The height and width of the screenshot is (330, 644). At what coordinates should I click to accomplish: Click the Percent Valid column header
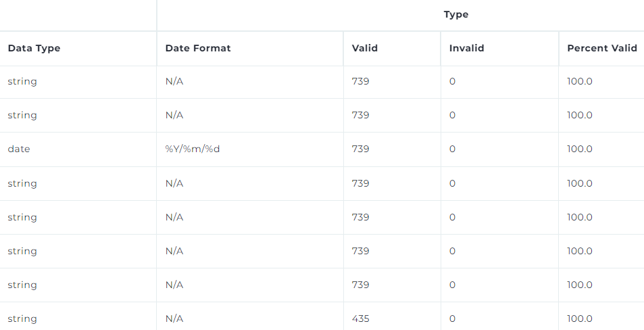pyautogui.click(x=601, y=48)
